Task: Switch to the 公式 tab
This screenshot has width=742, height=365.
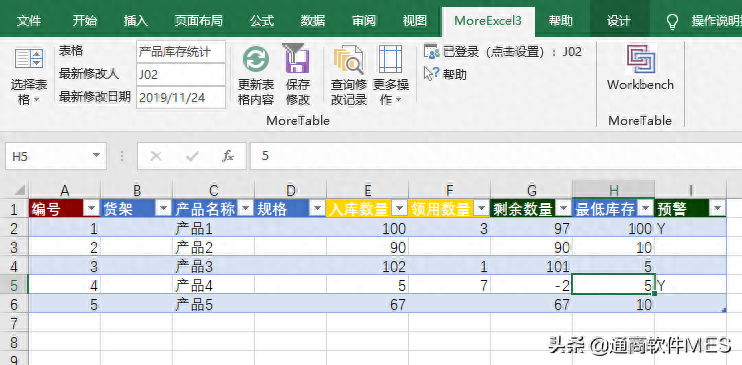Action: [x=262, y=21]
